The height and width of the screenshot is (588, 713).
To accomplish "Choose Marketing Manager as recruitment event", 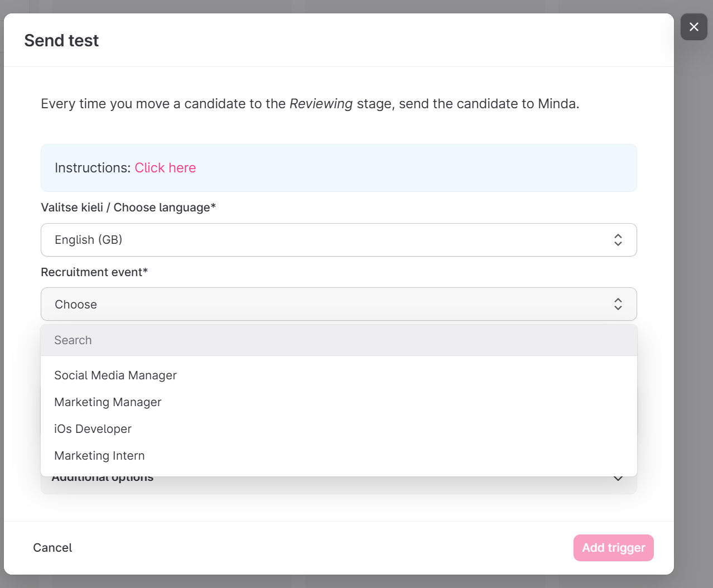I will point(108,402).
